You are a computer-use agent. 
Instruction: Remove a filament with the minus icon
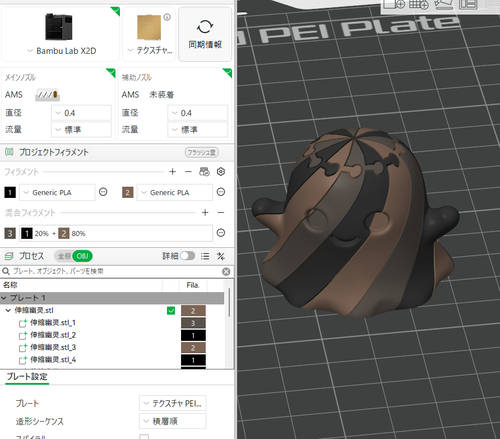[x=188, y=172]
